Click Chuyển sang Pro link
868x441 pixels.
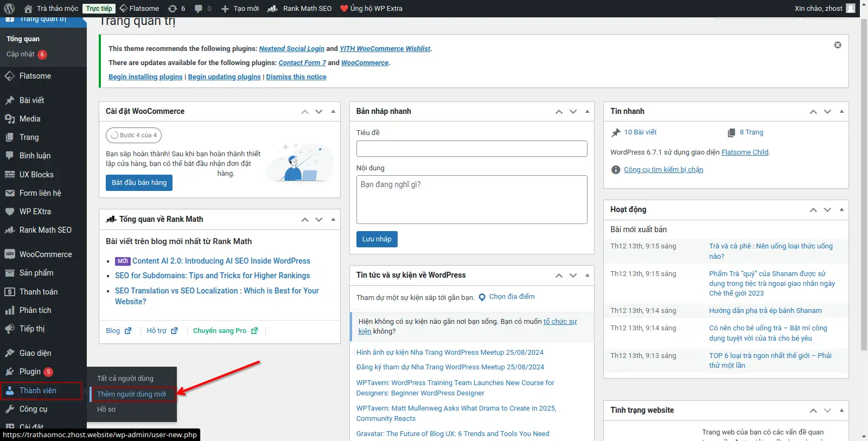[225, 331]
